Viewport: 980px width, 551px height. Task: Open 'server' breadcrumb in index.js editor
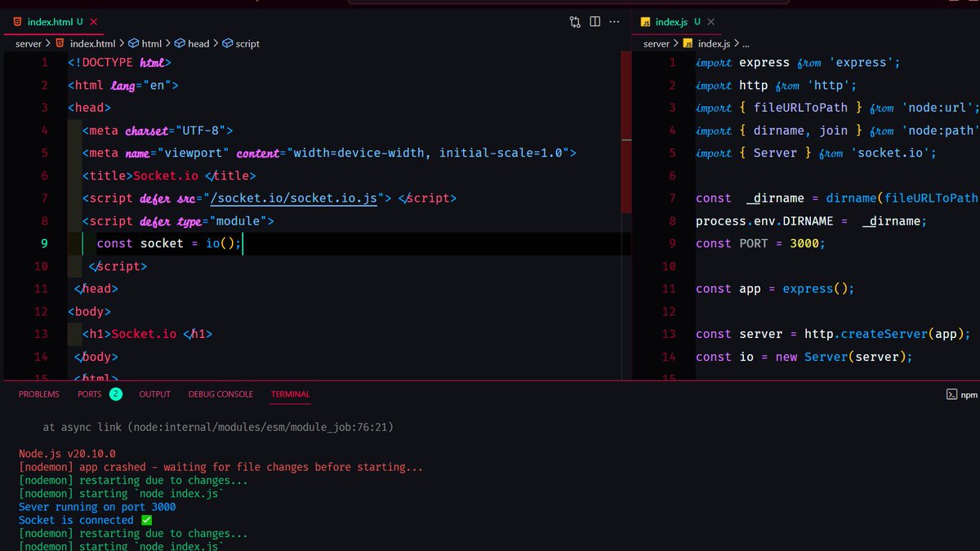(657, 43)
